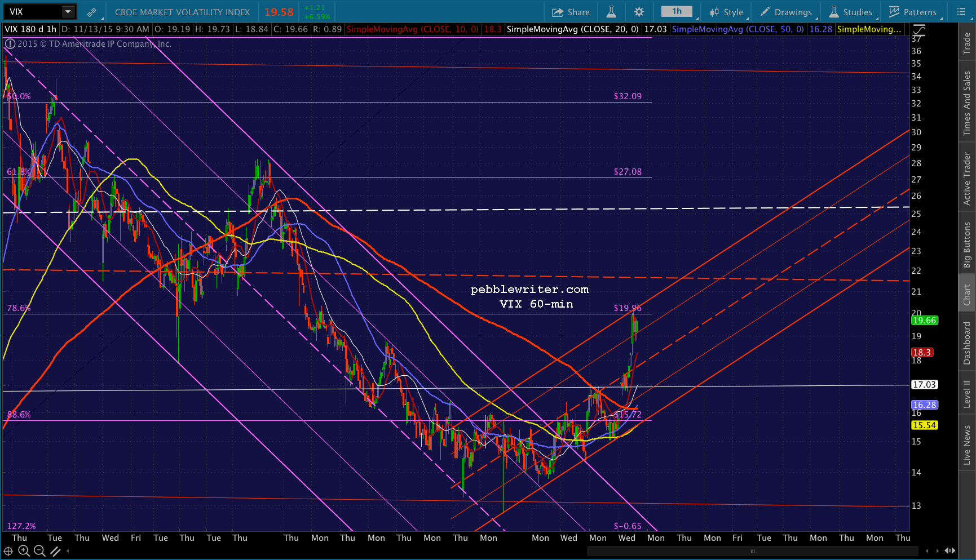Switch to the Active Trader side tab
The width and height of the screenshot is (976, 560).
(967, 179)
